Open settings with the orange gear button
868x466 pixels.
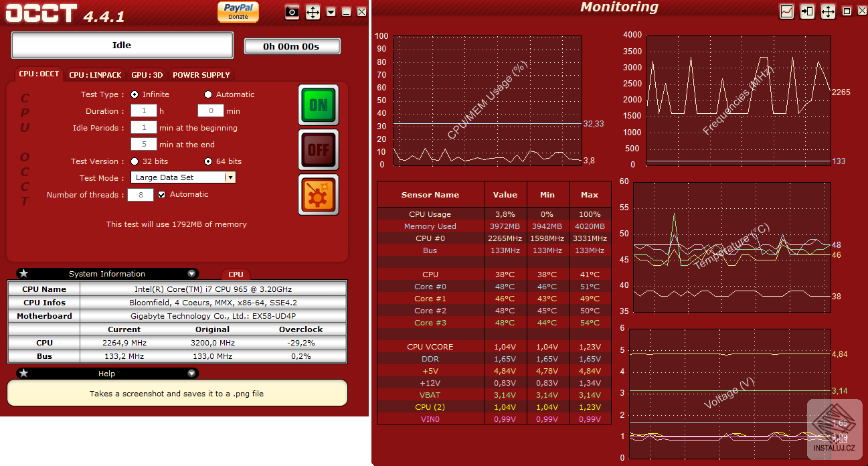coord(319,194)
